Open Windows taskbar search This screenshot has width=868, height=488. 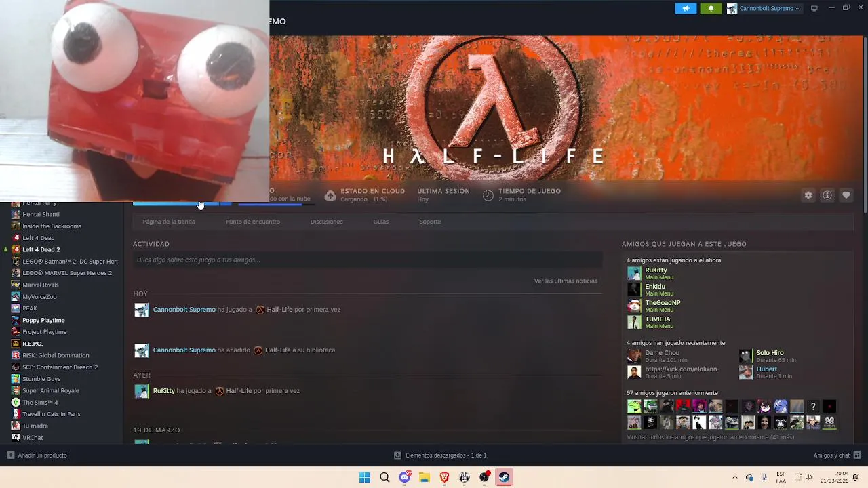[384, 477]
